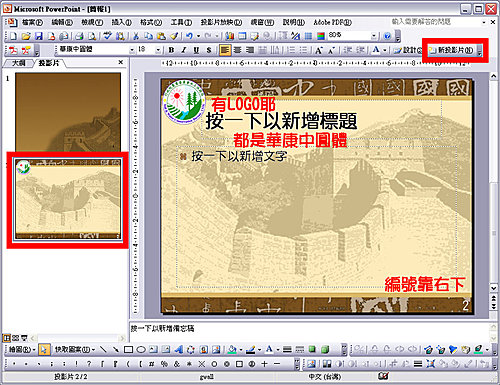This screenshot has height=385, width=500.
Task: Select the Rectangle drawing tool
Action: coord(128,350)
